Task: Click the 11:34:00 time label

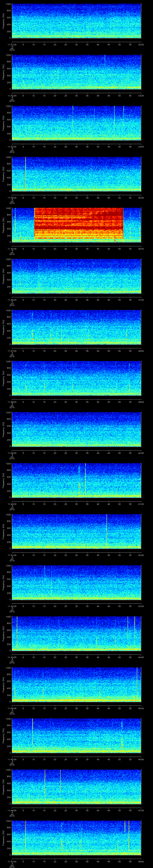Action: coord(12,198)
